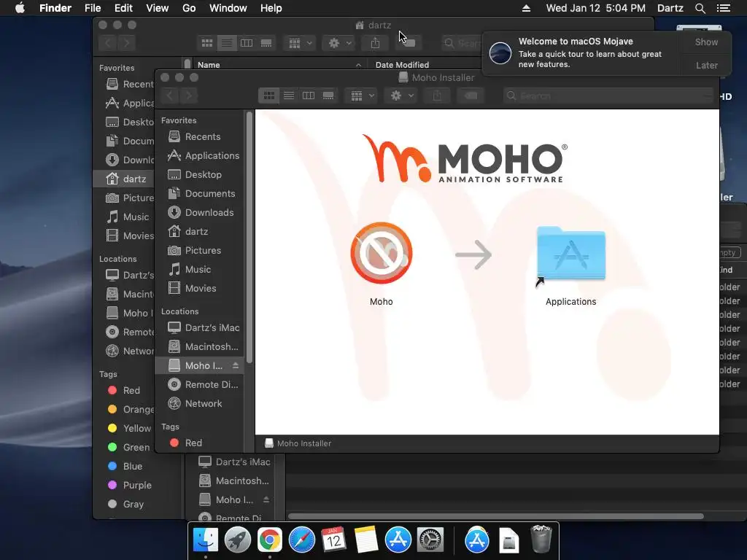Click Share button in dartz window toolbar
747x560 pixels.
click(376, 43)
